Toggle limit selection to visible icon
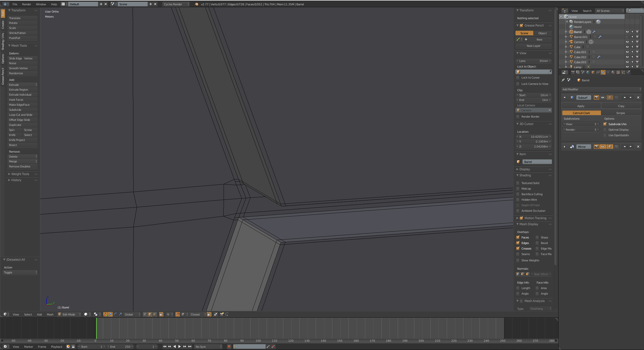The height and width of the screenshot is (350, 644). pos(161,314)
